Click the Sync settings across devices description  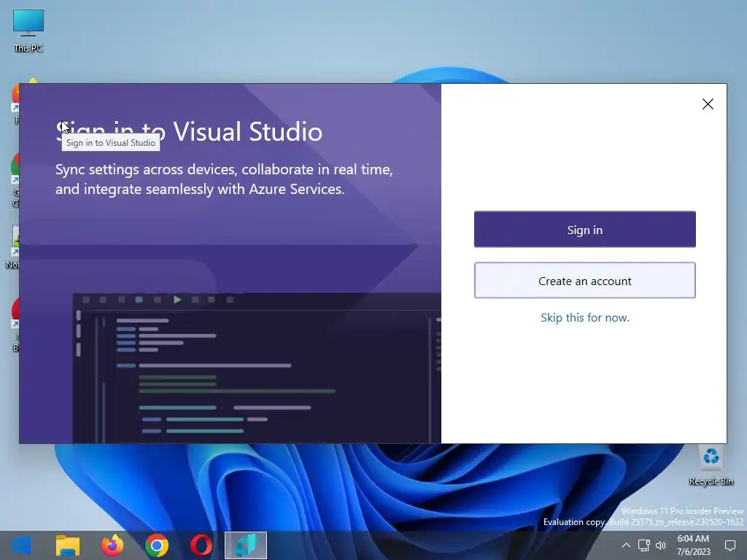click(x=224, y=179)
